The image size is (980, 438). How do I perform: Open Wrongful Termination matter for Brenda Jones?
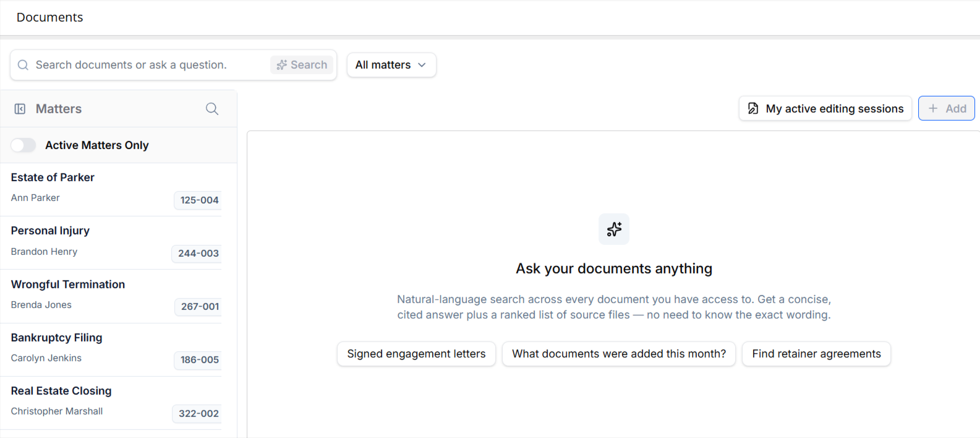[116, 296]
